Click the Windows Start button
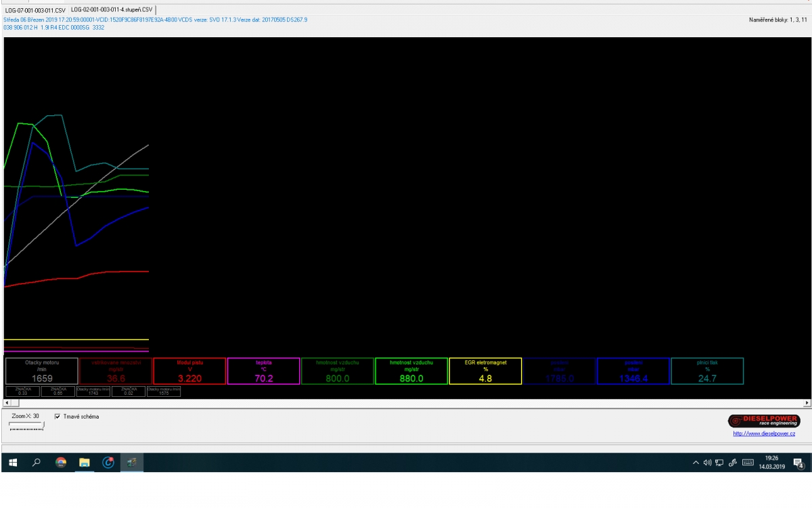Image resolution: width=812 pixels, height=508 pixels. click(x=12, y=463)
